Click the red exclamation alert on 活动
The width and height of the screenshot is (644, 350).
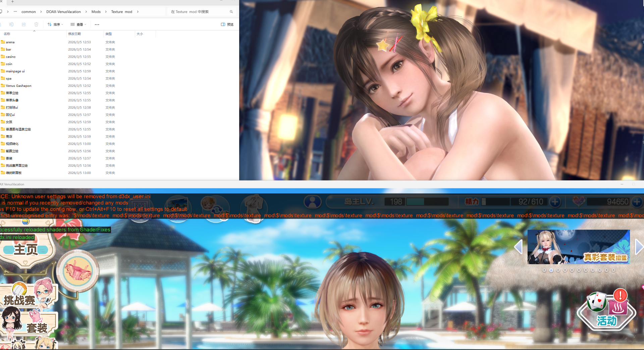621,295
